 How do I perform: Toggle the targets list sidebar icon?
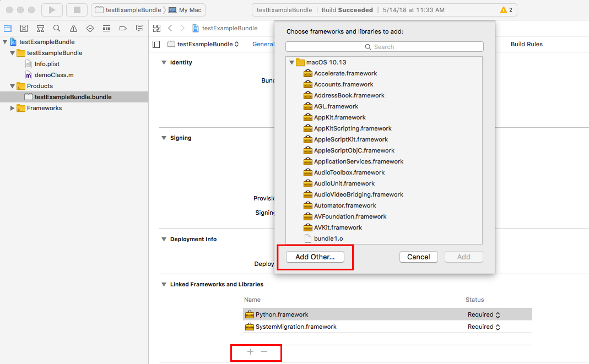pyautogui.click(x=156, y=44)
